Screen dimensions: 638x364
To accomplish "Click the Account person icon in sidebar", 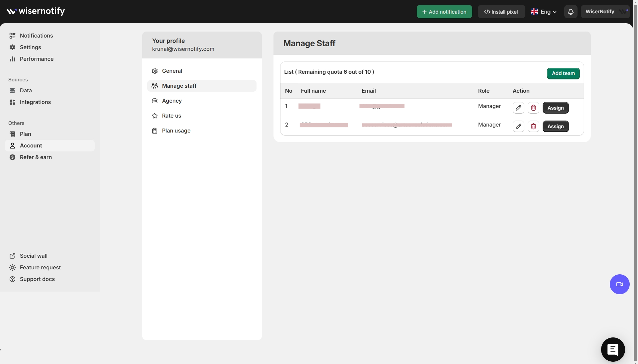I will pyautogui.click(x=12, y=145).
